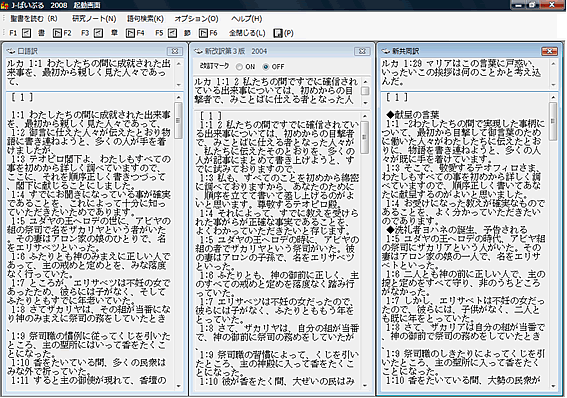The image size is (567, 398).
Task: Go to previous verse with F5 arrow icon
Action: (x=172, y=33)
